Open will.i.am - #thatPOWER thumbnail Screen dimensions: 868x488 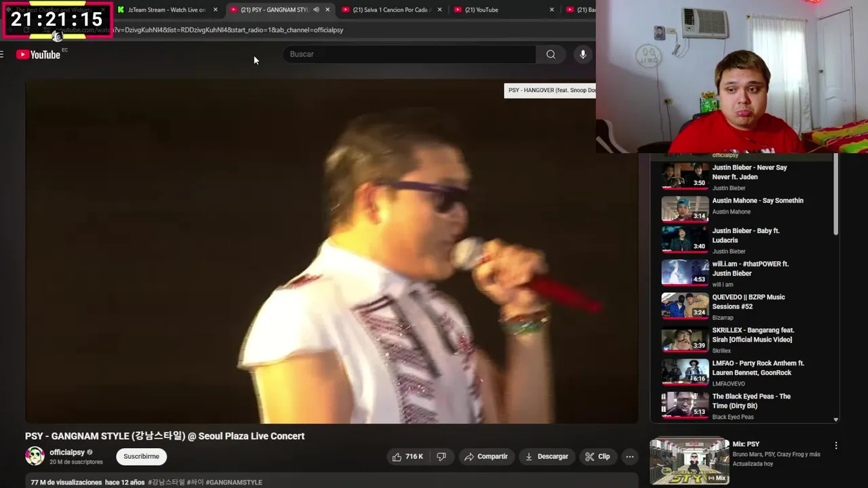click(x=685, y=272)
